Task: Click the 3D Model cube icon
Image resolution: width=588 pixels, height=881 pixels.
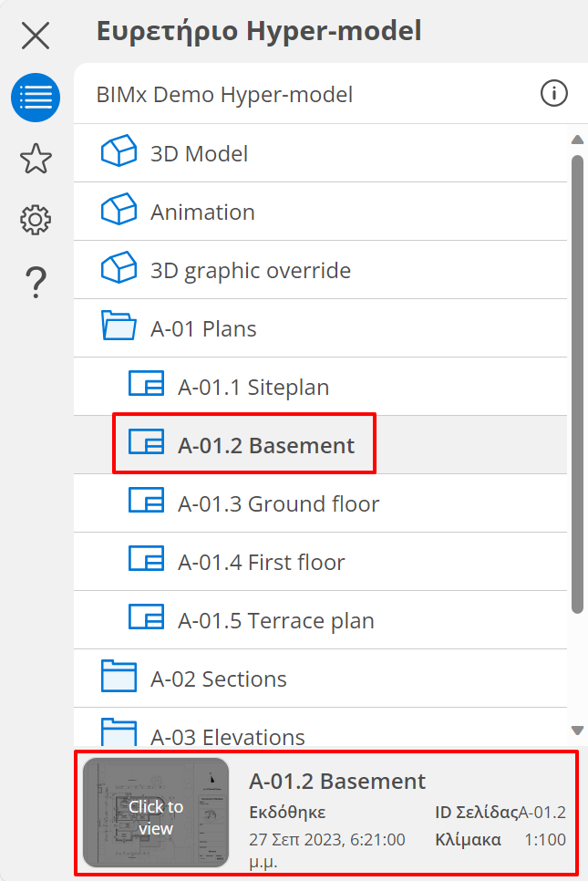Action: (x=119, y=152)
